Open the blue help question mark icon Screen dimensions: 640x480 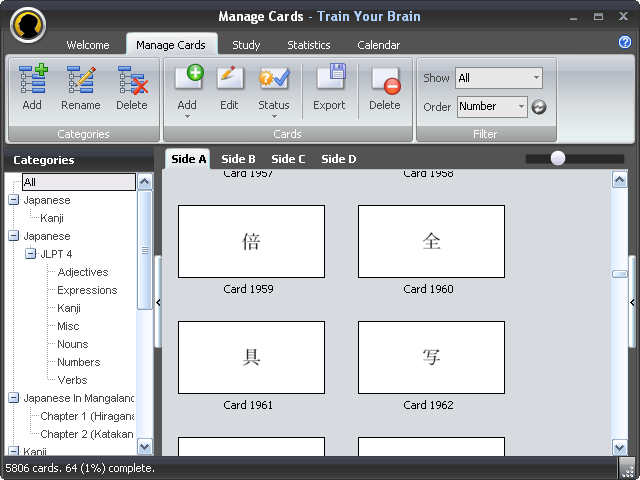pyautogui.click(x=624, y=42)
